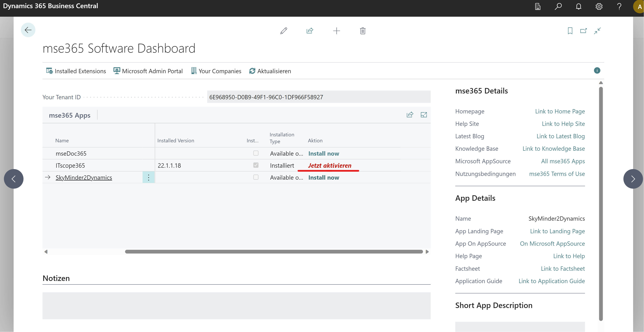Open the search magnifier in header
The width and height of the screenshot is (644, 332).
pyautogui.click(x=558, y=6)
